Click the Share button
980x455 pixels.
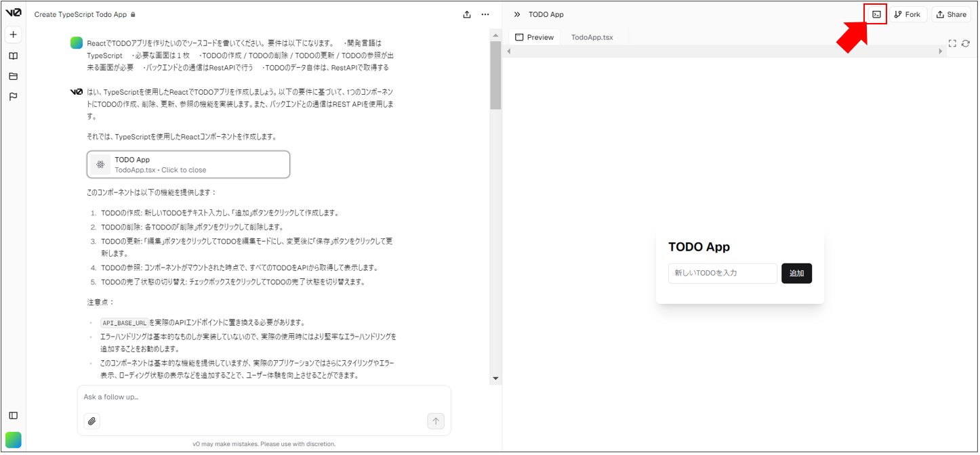click(x=952, y=14)
